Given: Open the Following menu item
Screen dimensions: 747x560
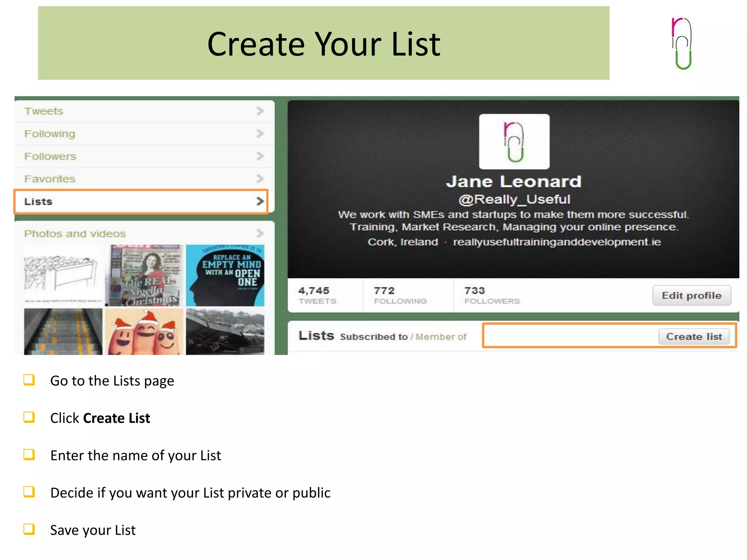Looking at the screenshot, I should [144, 134].
